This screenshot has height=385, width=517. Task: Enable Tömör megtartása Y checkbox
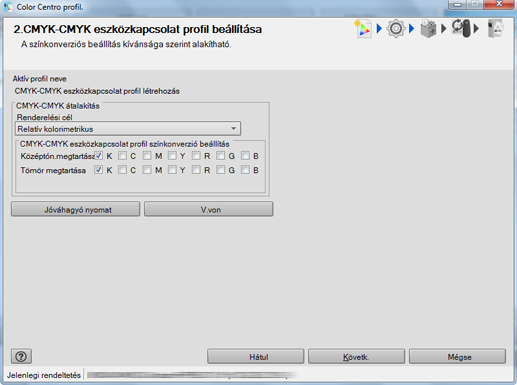click(x=172, y=170)
